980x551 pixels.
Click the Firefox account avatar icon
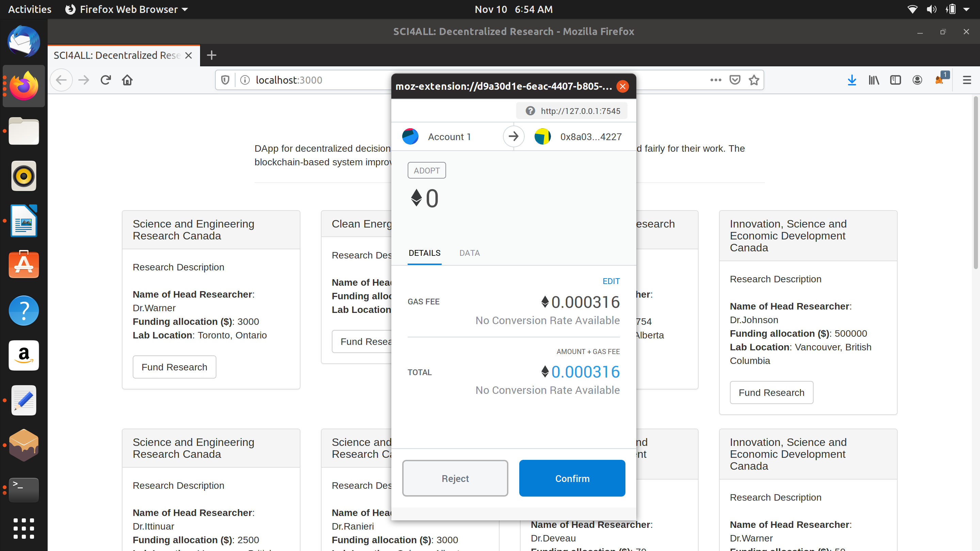(x=917, y=80)
